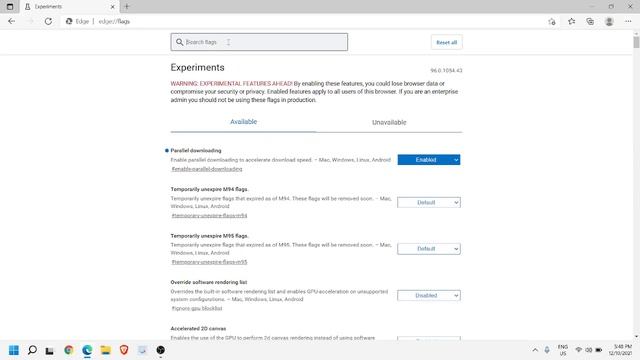This screenshot has height=360, width=640.
Task: Open the tab actions menu icon
Action: pyautogui.click(x=10, y=7)
